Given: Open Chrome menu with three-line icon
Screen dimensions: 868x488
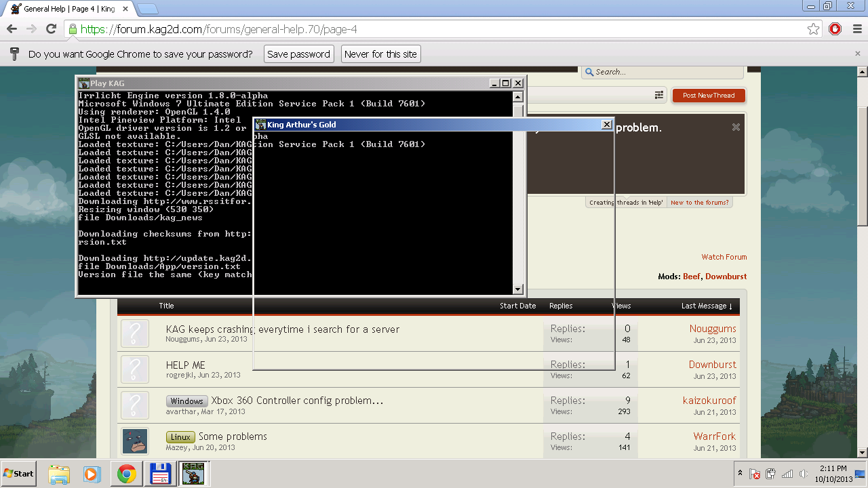Looking at the screenshot, I should pos(856,29).
